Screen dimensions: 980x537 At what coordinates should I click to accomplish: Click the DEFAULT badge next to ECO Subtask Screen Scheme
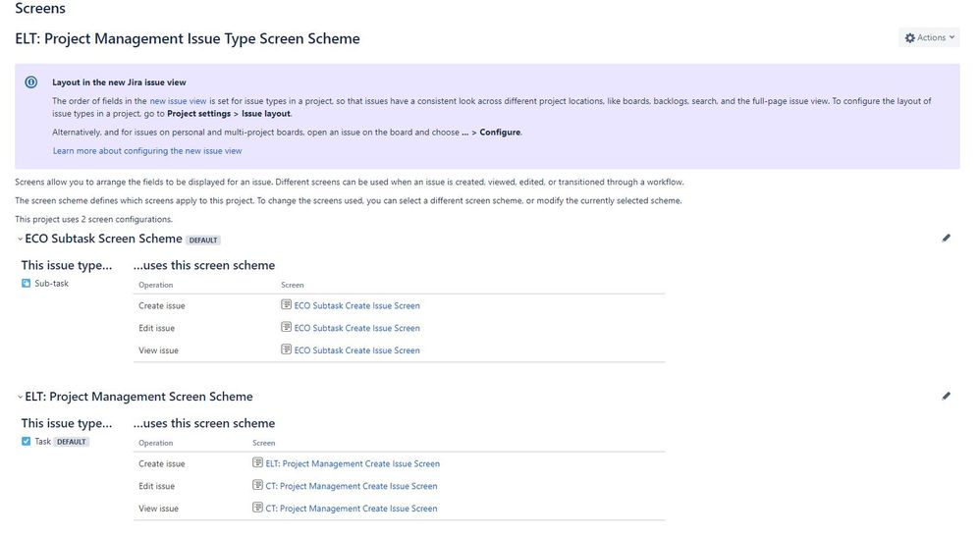coord(203,241)
